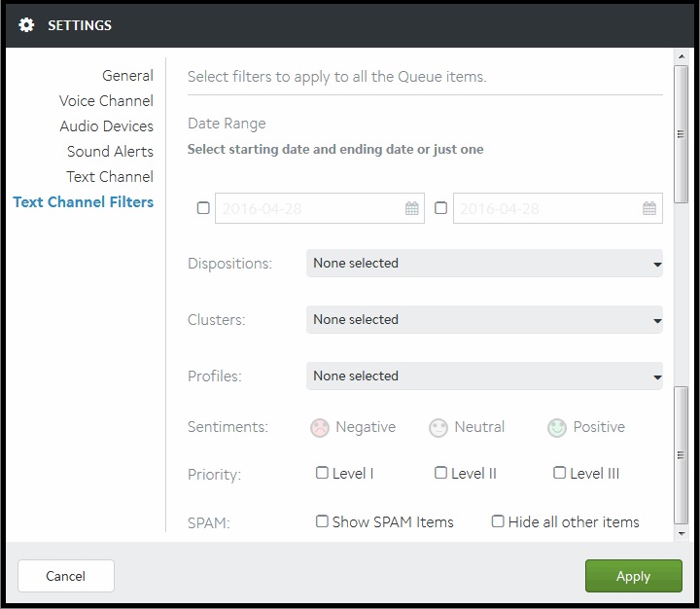Viewport: 700px width, 609px height.
Task: Check the Level I priority box
Action: pos(322,472)
